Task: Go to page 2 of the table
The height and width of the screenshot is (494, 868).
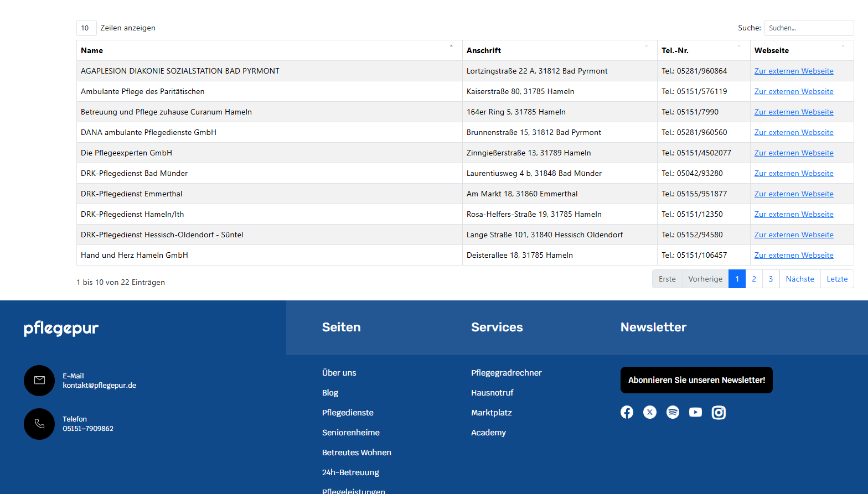Action: tap(754, 279)
